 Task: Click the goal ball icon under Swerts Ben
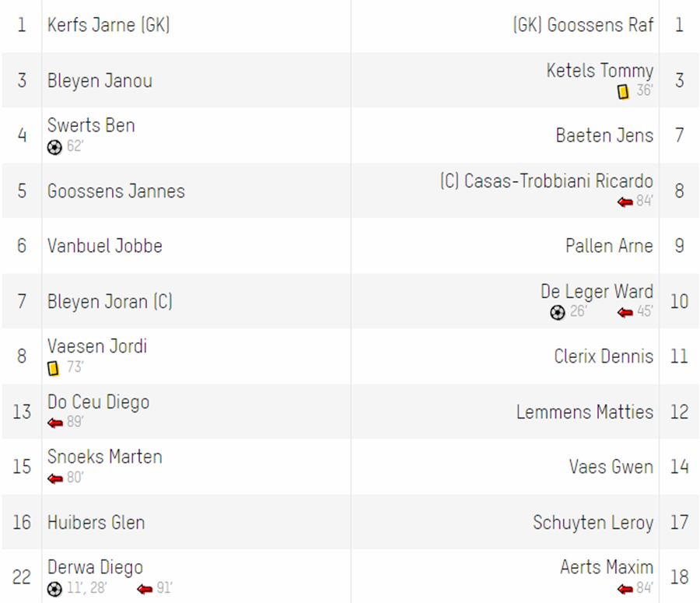click(x=54, y=147)
